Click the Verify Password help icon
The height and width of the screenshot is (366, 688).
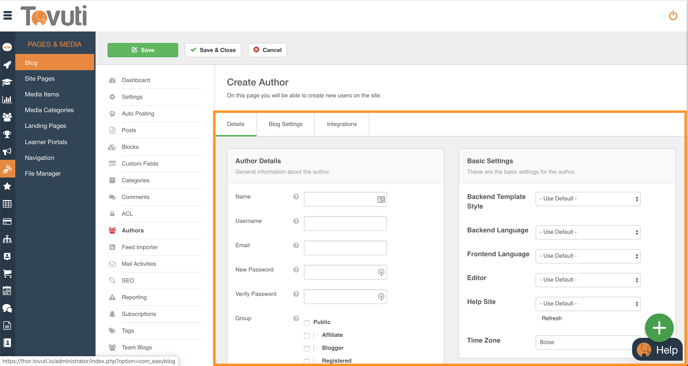(x=296, y=294)
